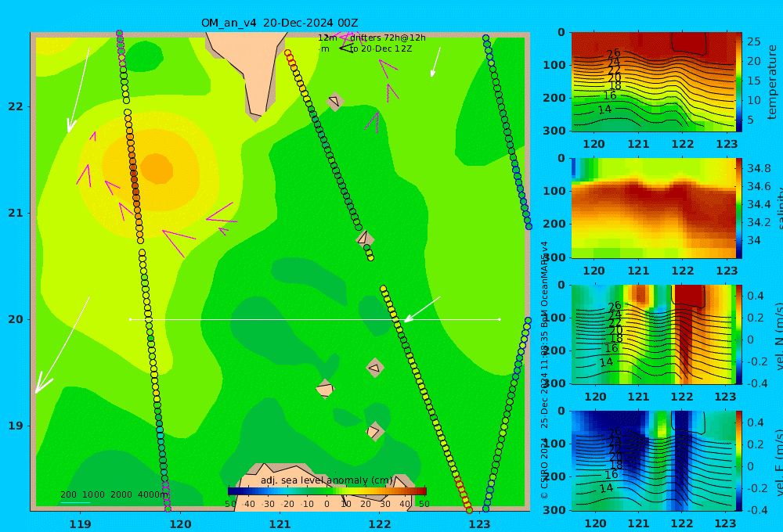Click latitude label 19 on main map

(16, 426)
